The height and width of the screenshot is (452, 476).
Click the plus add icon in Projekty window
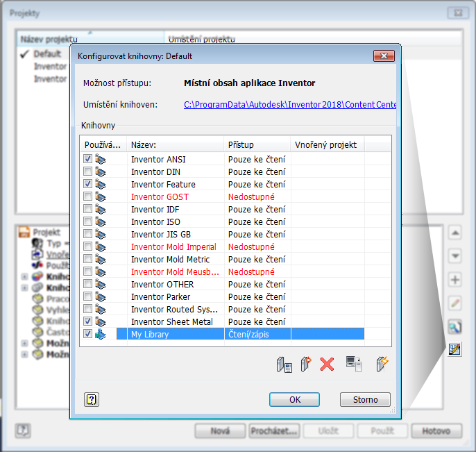454,279
